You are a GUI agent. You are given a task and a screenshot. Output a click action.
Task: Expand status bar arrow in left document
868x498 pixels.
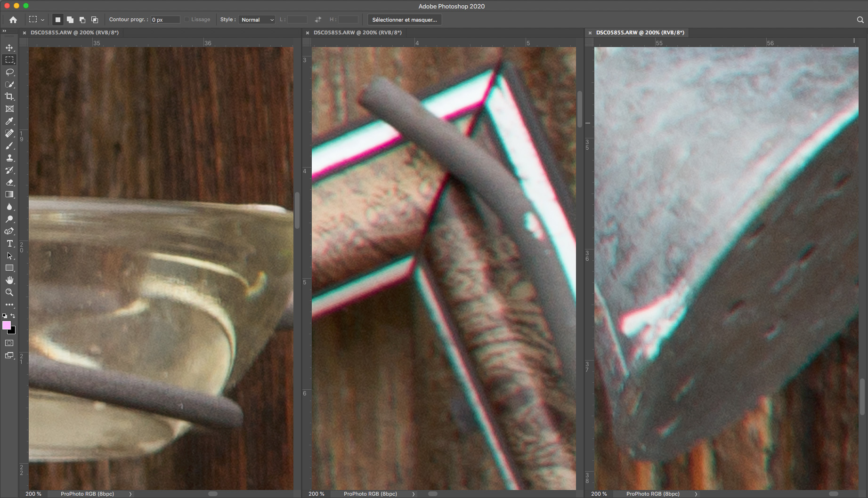(130, 494)
